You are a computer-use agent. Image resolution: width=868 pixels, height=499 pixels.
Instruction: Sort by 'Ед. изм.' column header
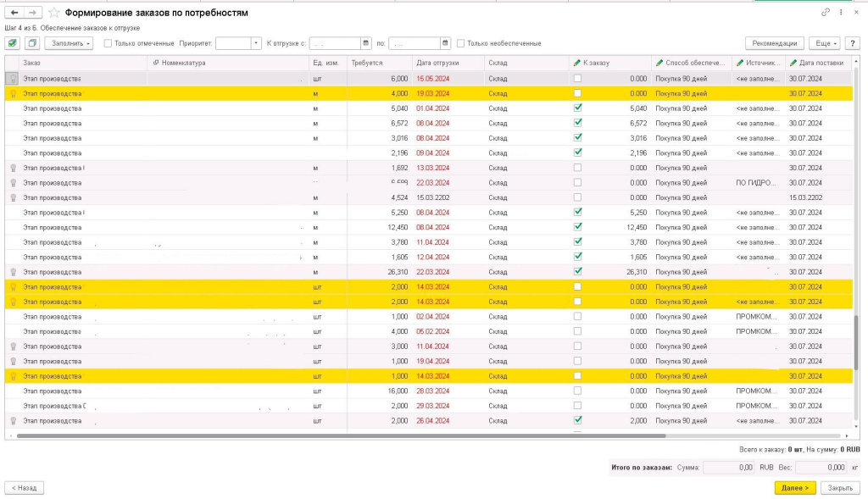(x=325, y=63)
